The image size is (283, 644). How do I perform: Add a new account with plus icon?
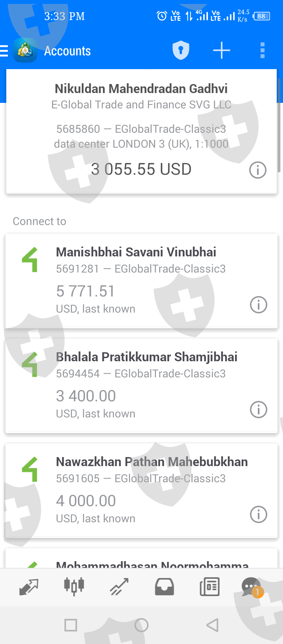click(222, 51)
